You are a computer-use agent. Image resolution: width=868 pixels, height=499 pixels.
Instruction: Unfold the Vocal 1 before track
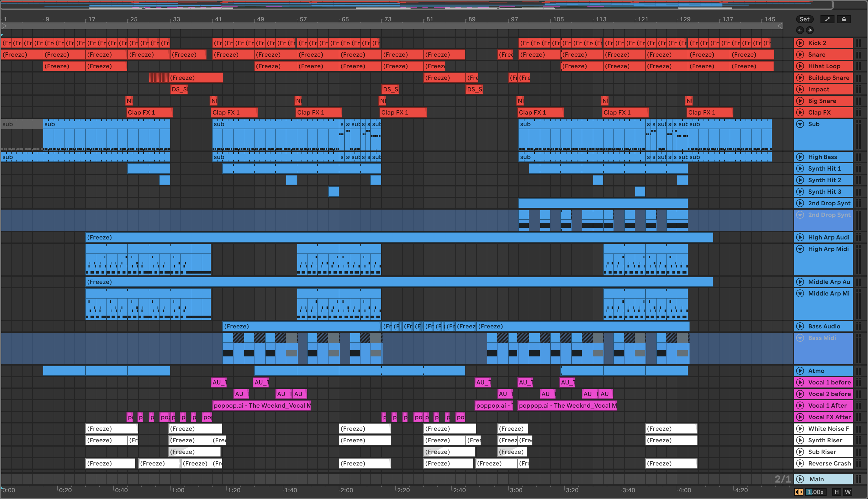tap(800, 383)
